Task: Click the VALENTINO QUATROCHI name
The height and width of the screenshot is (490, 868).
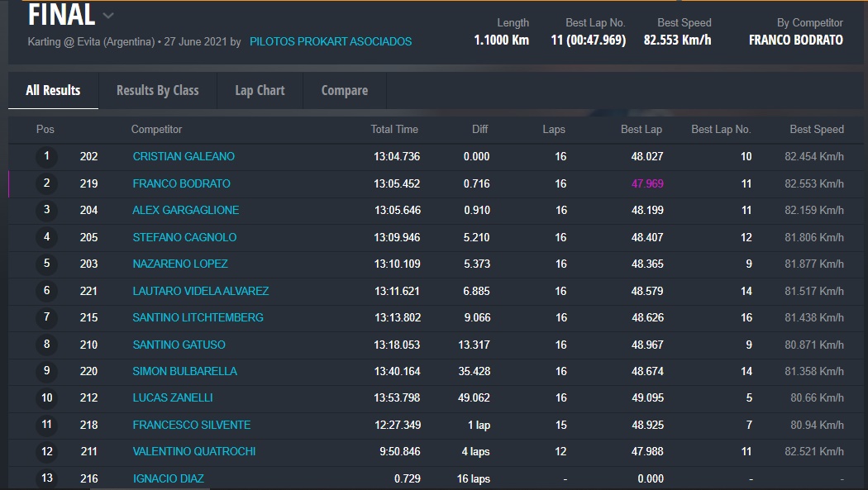Action: click(x=194, y=451)
